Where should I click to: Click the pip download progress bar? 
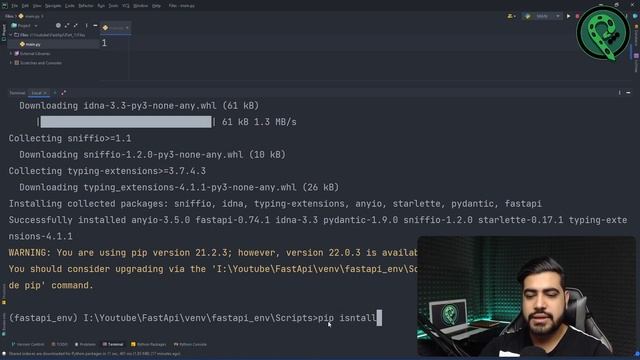pyautogui.click(x=126, y=122)
